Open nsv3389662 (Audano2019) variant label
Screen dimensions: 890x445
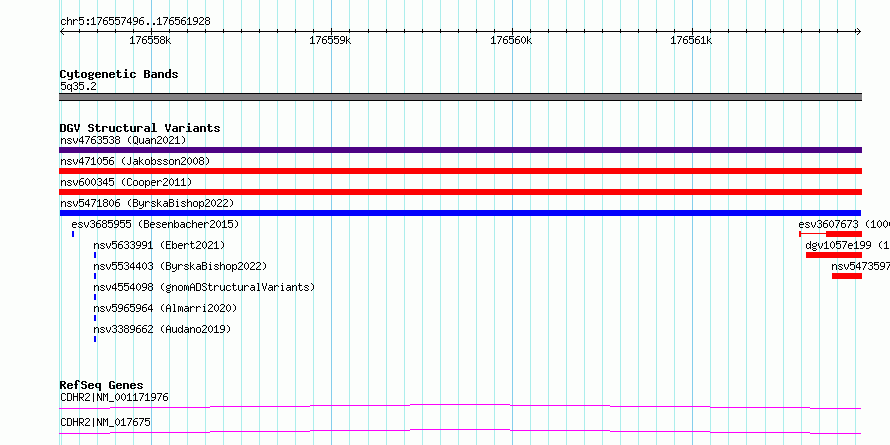[162, 329]
